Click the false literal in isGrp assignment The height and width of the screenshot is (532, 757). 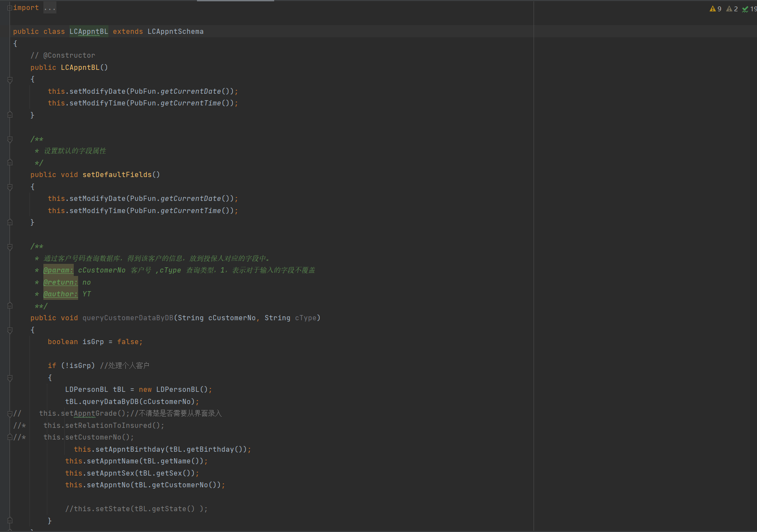[x=128, y=342]
